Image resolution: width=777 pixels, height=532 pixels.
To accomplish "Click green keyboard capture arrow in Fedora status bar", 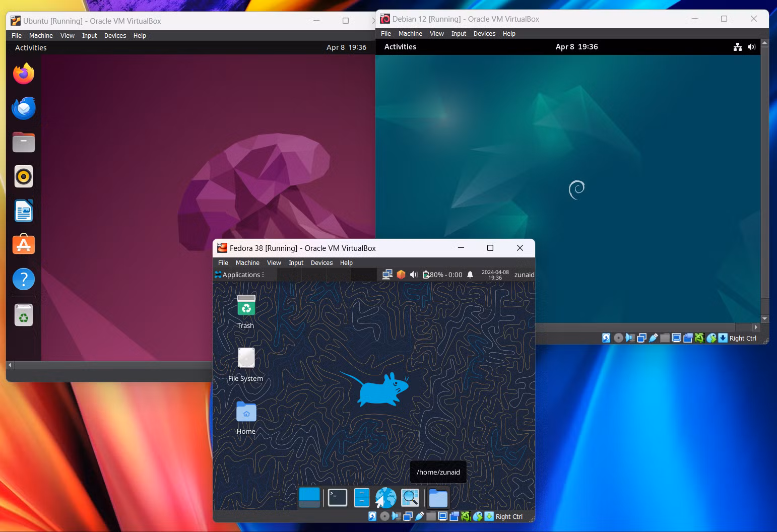I will [x=489, y=516].
